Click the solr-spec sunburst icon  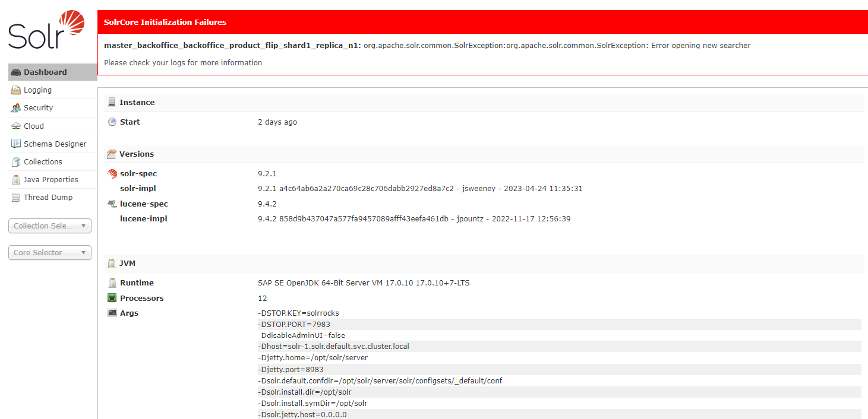(x=112, y=174)
